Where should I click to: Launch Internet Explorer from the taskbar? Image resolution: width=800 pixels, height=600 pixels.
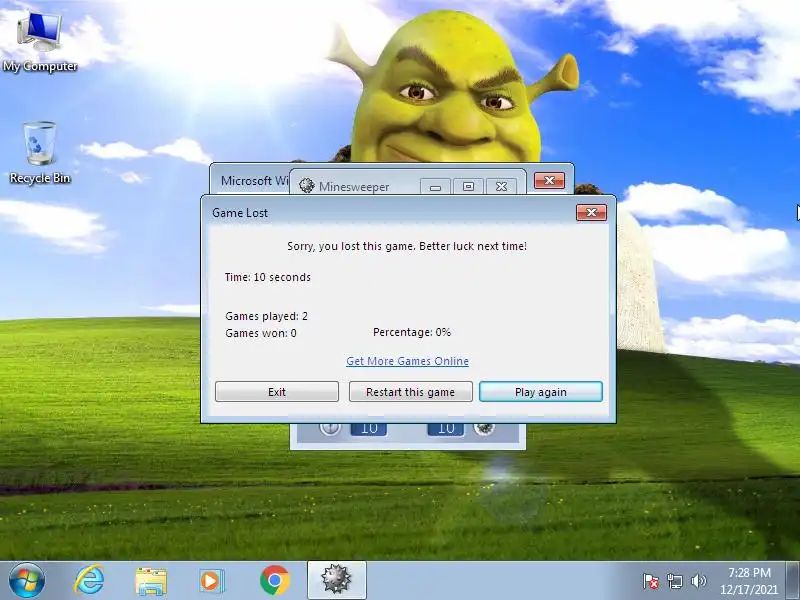click(x=90, y=580)
